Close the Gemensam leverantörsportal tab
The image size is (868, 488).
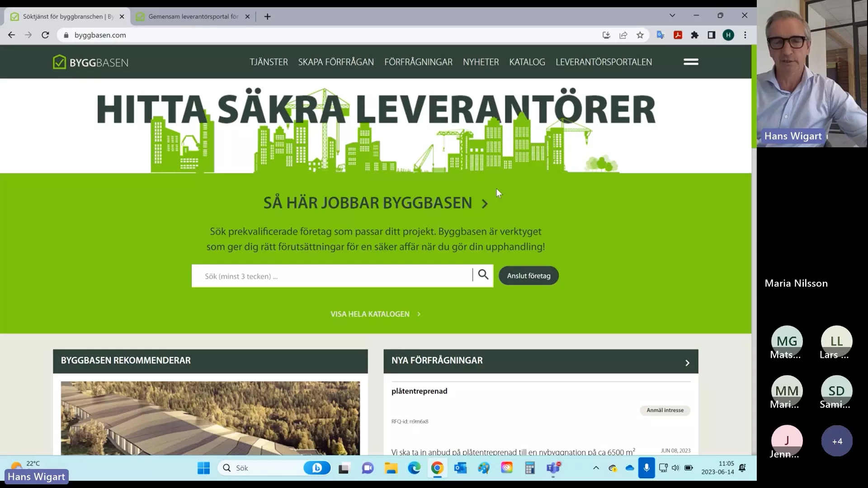pos(247,16)
